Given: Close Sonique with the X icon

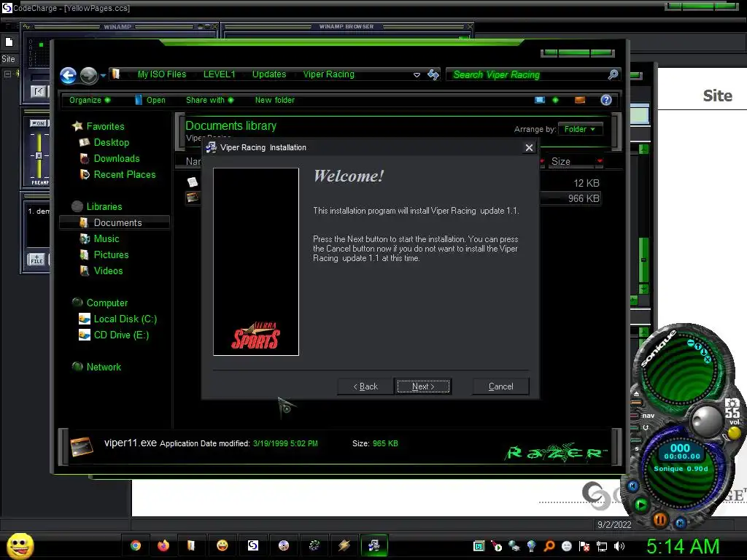Looking at the screenshot, I should coord(707,359).
